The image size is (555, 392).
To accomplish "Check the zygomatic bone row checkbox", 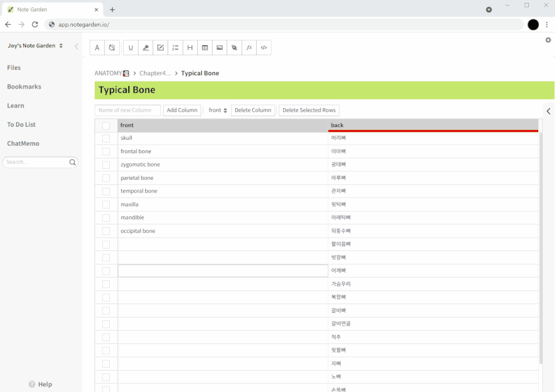I will 106,165.
